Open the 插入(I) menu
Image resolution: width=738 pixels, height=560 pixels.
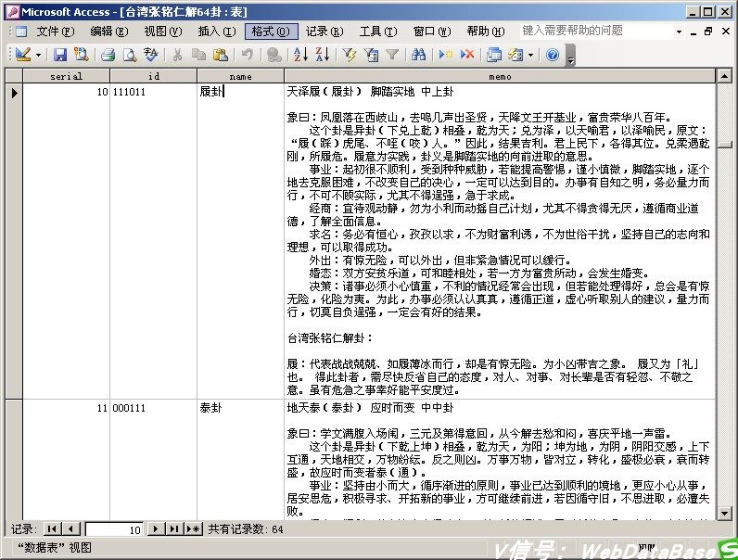(x=217, y=32)
